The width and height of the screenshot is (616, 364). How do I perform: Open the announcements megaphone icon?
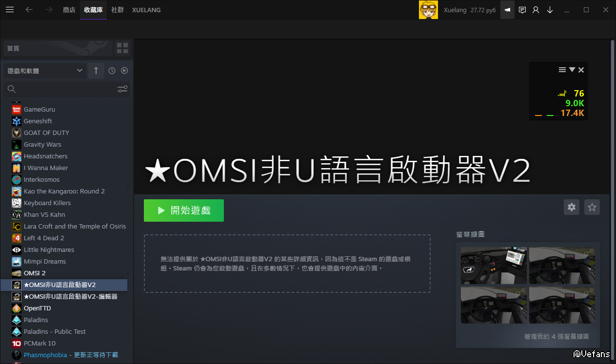(507, 10)
